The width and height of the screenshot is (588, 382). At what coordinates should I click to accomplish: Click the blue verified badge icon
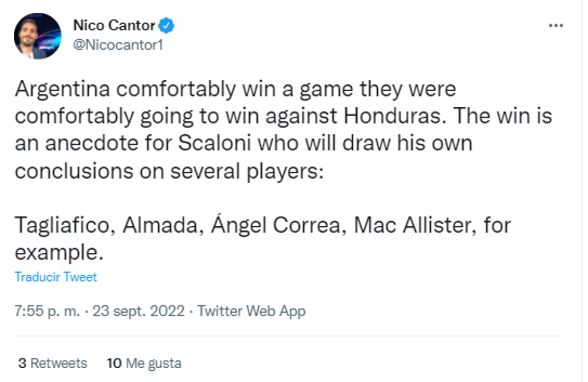(x=168, y=25)
